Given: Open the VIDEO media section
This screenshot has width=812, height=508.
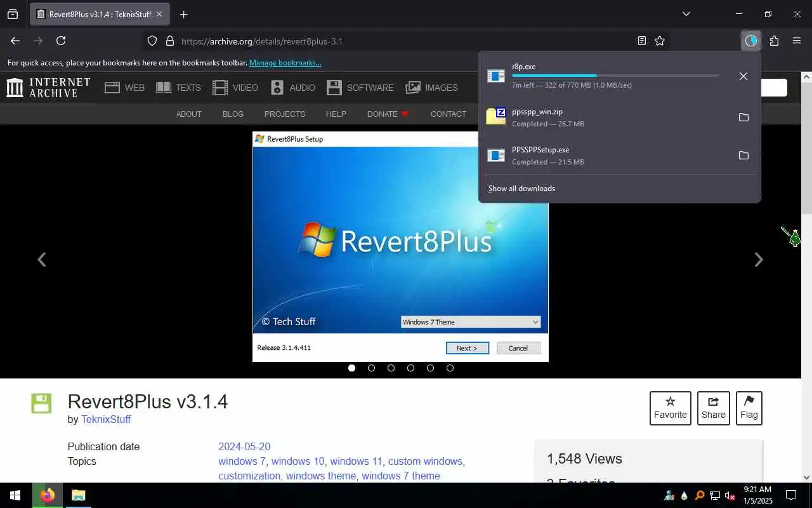Looking at the screenshot, I should (x=235, y=88).
